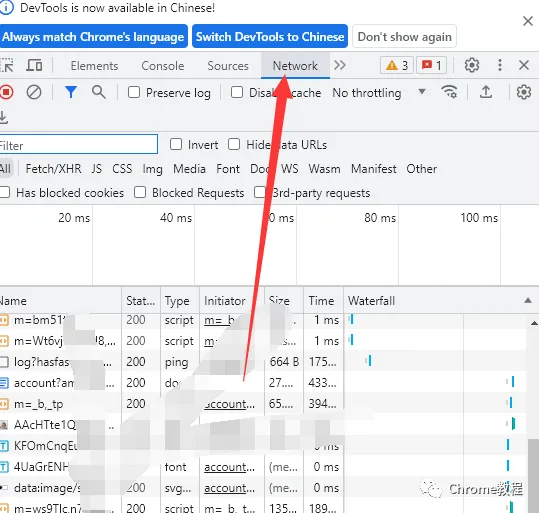This screenshot has height=513, width=539.
Task: Filter requests by CSS
Action: click(x=122, y=169)
